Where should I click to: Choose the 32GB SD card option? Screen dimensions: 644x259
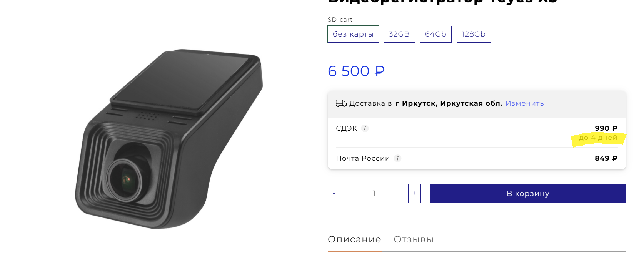coord(399,34)
